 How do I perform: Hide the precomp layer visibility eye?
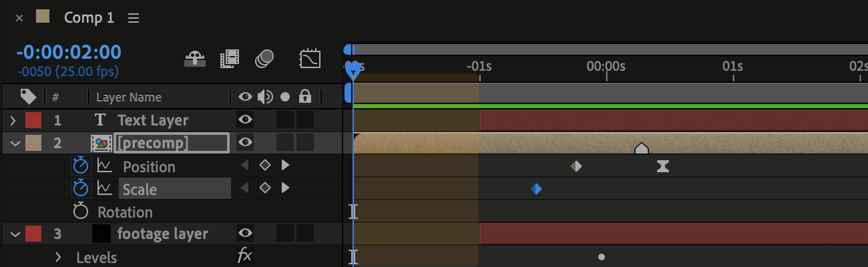246,142
